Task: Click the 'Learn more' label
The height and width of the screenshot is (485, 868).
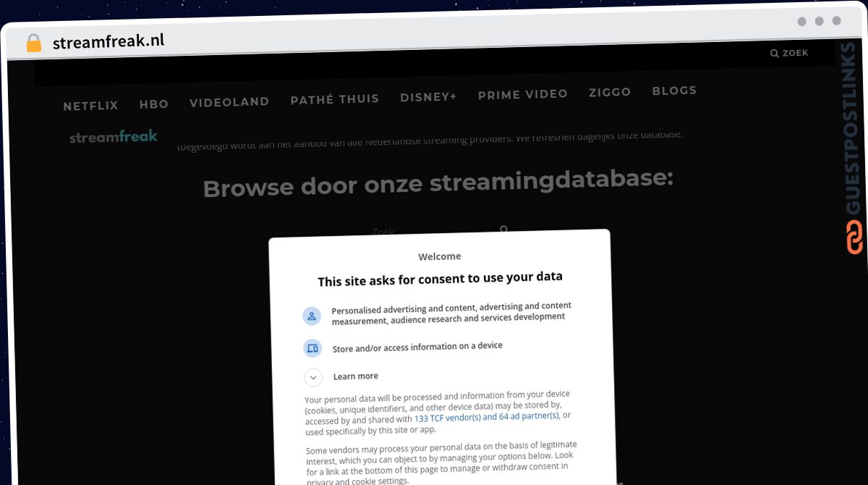Action: (356, 376)
